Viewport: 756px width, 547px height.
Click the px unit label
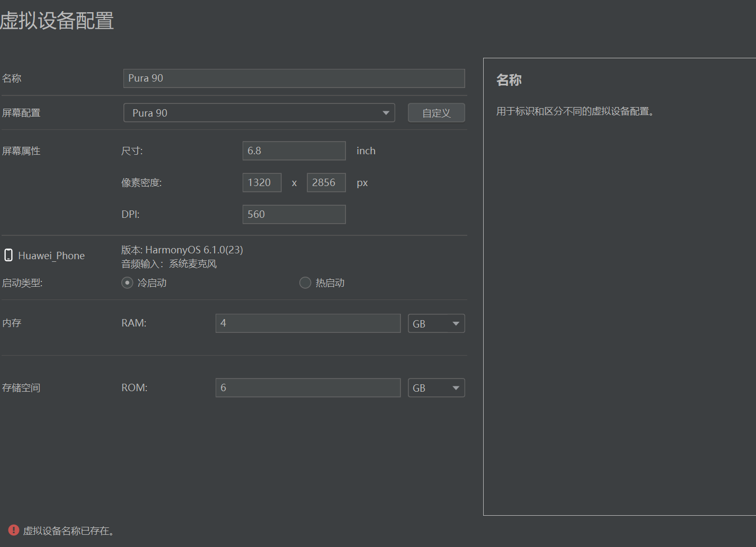click(x=362, y=183)
